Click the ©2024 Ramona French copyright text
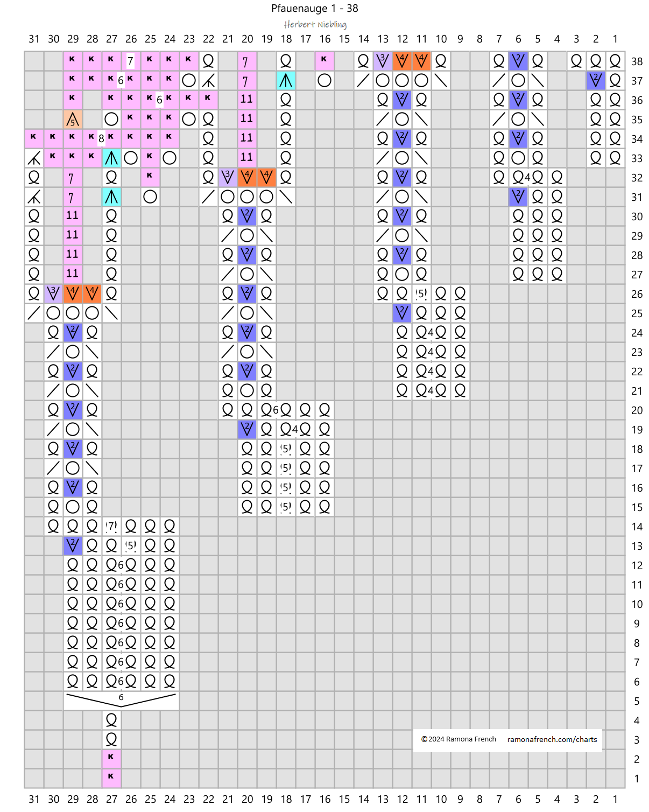 [x=458, y=739]
